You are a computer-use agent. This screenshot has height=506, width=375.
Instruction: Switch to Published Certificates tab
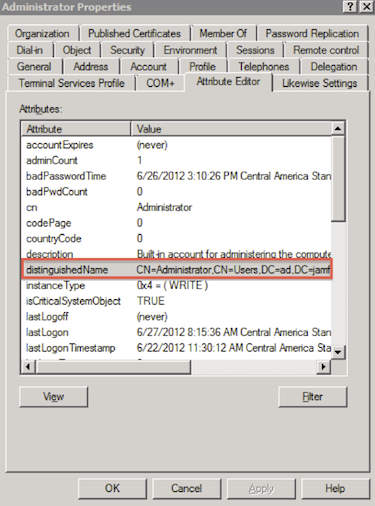tap(134, 33)
